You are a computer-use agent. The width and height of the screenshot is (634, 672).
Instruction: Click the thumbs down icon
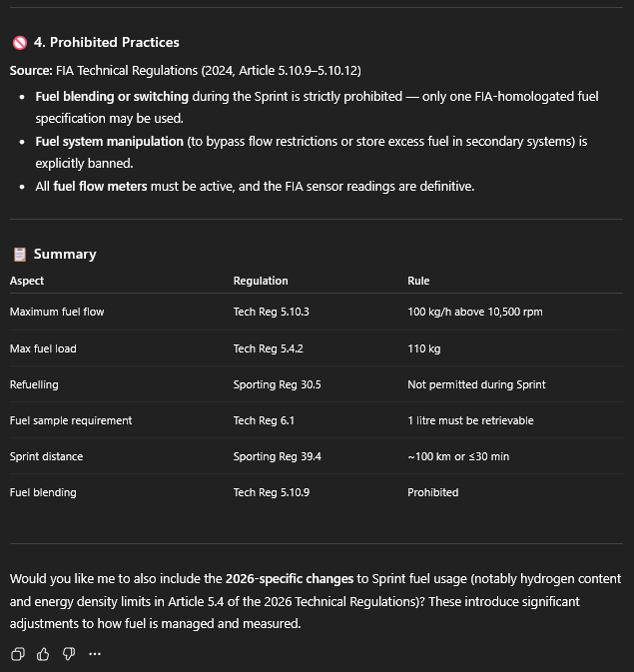pos(69,654)
